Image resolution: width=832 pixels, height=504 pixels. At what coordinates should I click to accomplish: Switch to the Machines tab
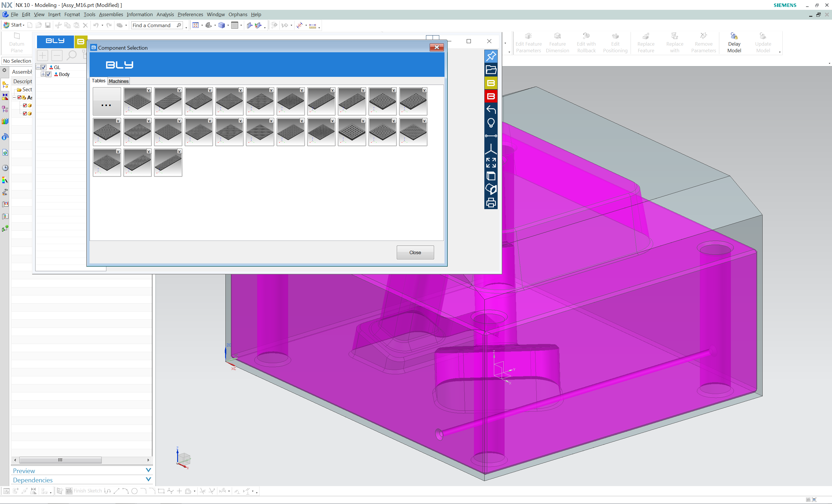click(x=118, y=81)
